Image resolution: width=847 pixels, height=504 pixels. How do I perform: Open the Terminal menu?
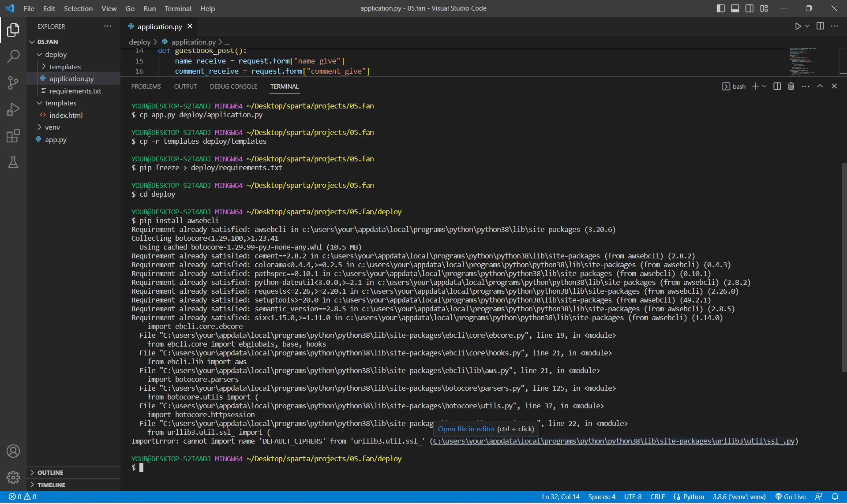pos(178,8)
